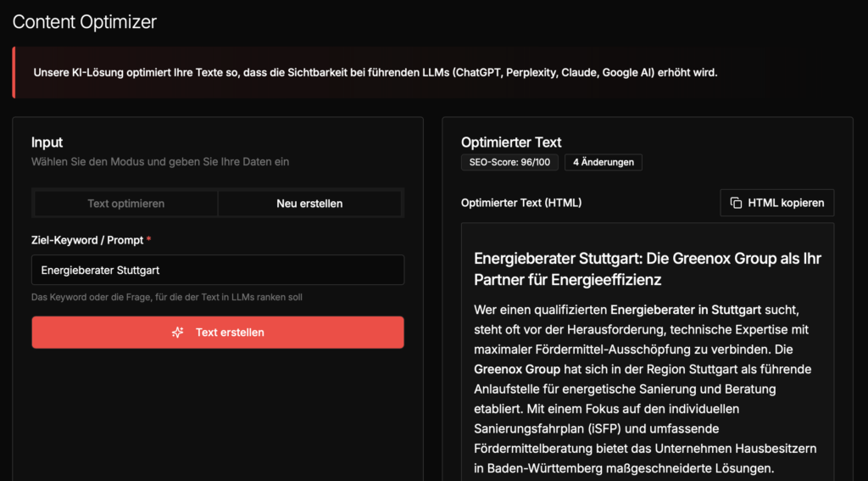The image size is (868, 481).
Task: Click the copy icon beside HTML kopieren
Action: (736, 203)
